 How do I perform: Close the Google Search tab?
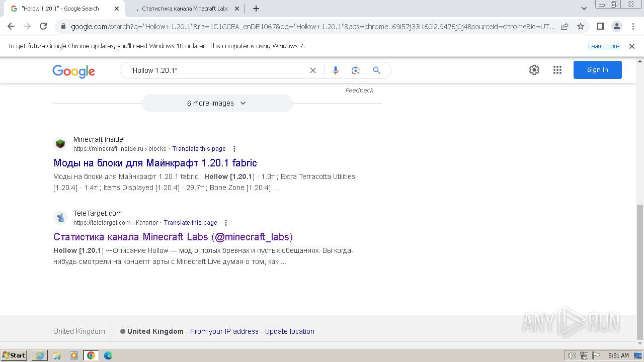117,9
